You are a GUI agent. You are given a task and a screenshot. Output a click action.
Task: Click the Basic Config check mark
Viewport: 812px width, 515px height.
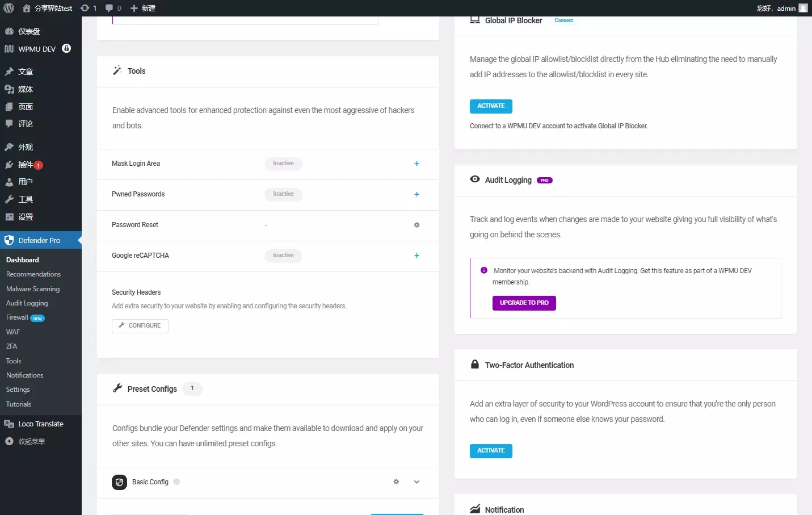tap(176, 481)
